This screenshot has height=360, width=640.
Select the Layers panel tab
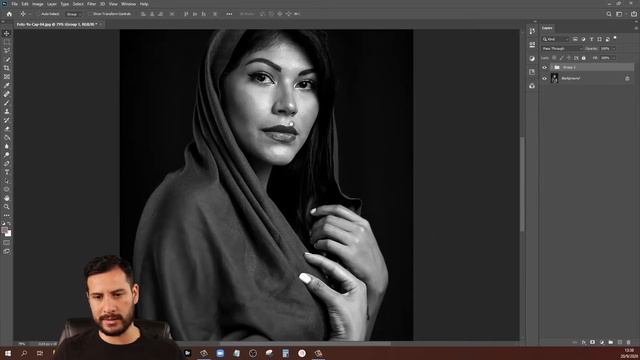click(x=547, y=28)
